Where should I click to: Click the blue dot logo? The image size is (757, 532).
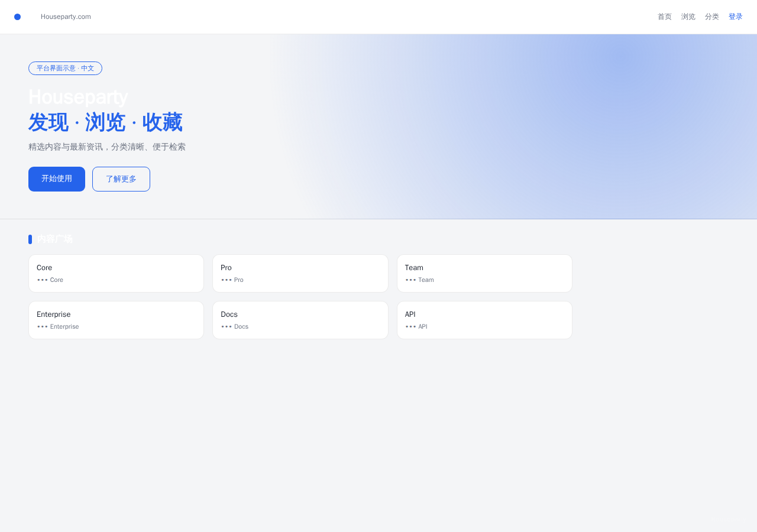point(17,17)
